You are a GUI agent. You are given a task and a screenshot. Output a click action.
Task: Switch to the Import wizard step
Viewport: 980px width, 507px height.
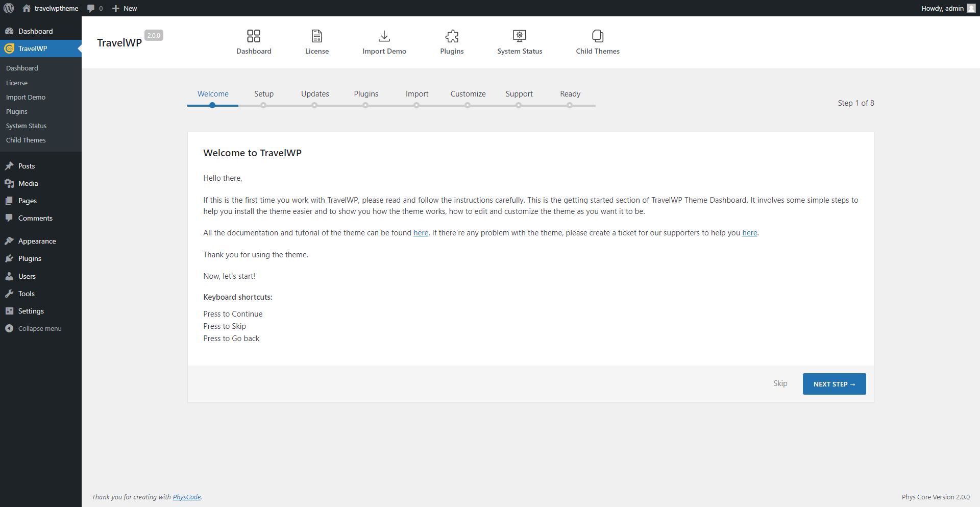coord(417,94)
